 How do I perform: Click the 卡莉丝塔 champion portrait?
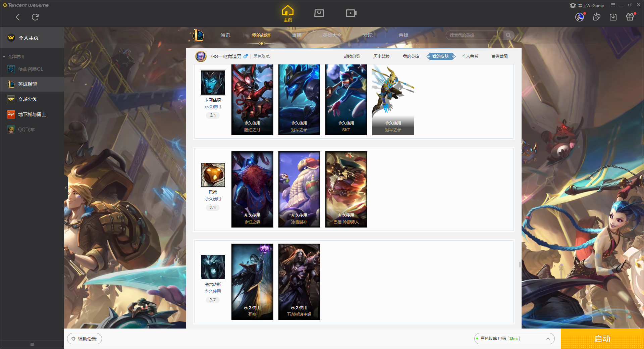point(213,83)
